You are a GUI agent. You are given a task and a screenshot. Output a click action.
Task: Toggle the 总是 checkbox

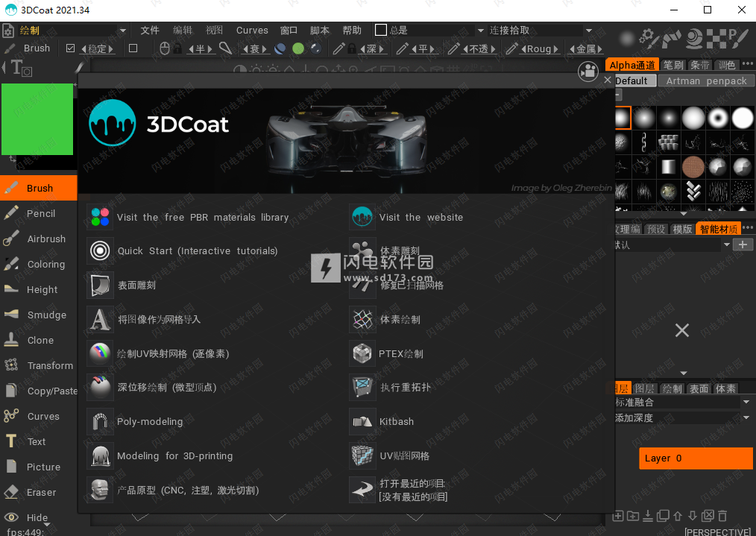click(x=381, y=30)
